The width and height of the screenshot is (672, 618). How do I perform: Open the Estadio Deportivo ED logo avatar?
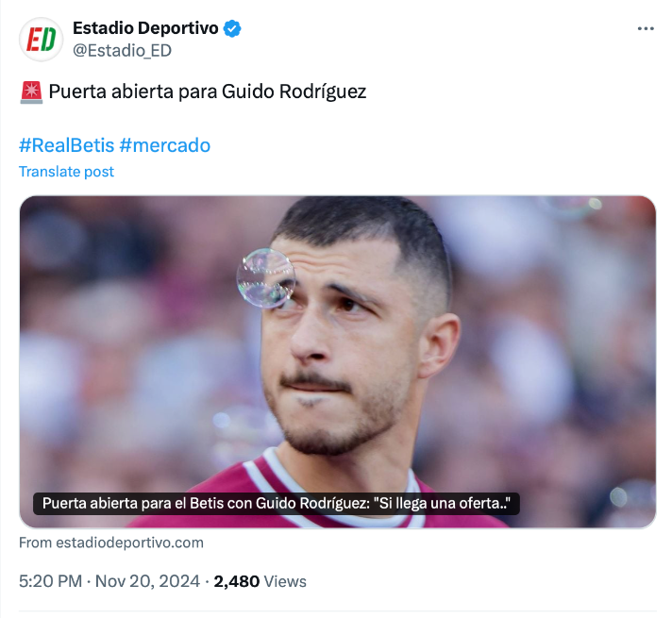[41, 39]
